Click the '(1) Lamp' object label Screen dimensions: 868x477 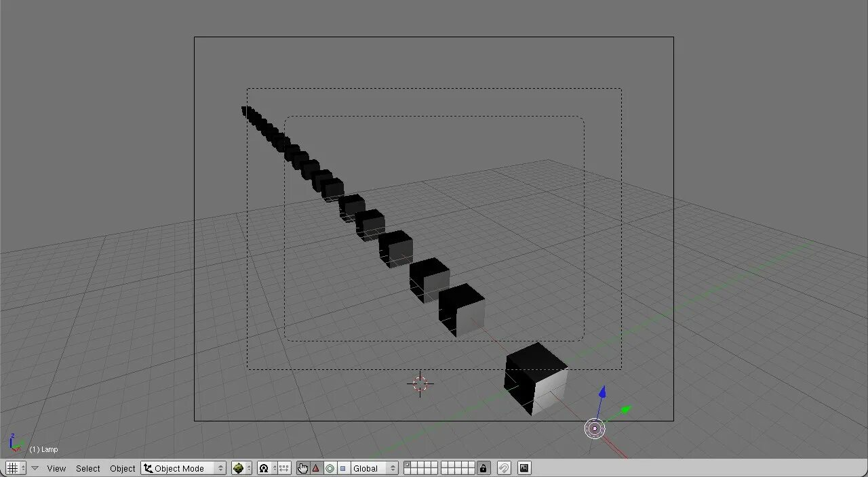pos(43,449)
